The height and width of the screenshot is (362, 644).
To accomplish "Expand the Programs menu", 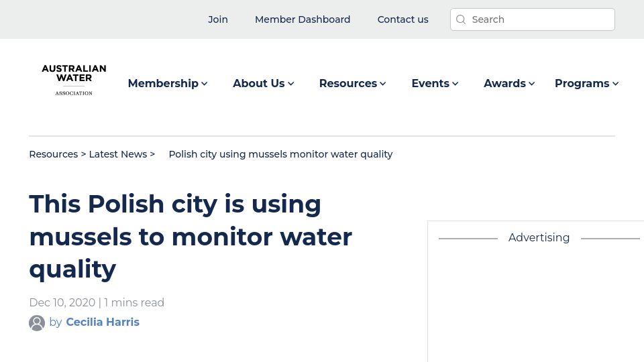I will click(x=586, y=83).
